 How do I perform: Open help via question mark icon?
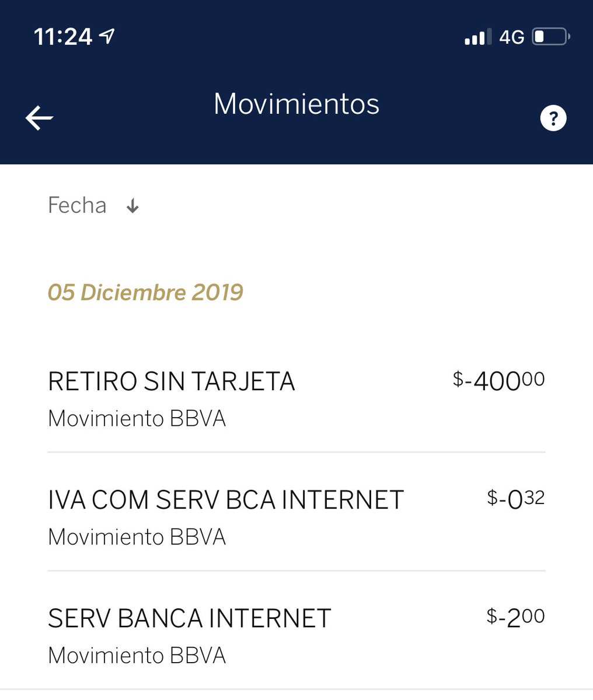click(553, 118)
